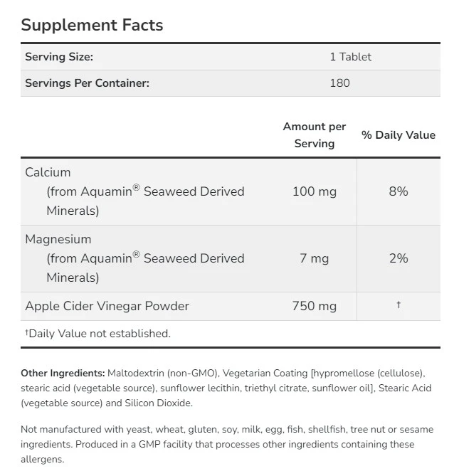459x476 pixels.
Task: Click the 1 Tablet serving value
Action: [x=350, y=57]
